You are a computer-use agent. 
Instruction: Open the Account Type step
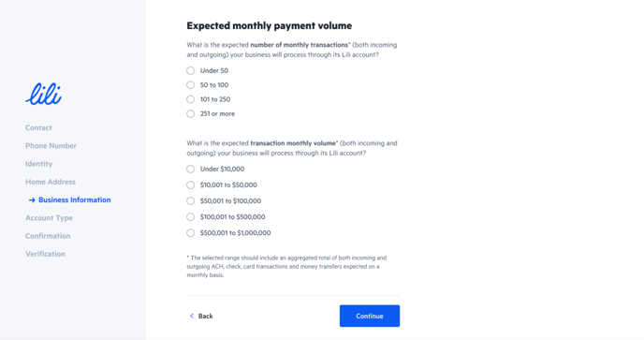(49, 218)
